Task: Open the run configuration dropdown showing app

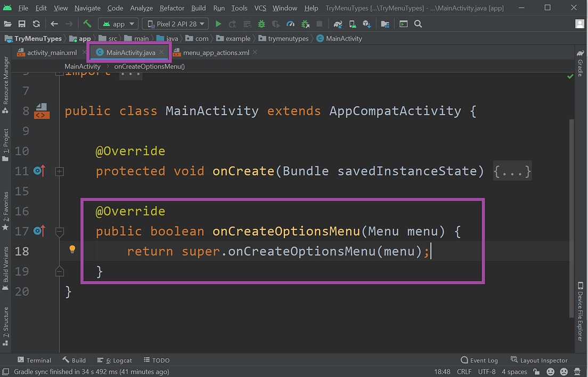Action: (118, 23)
